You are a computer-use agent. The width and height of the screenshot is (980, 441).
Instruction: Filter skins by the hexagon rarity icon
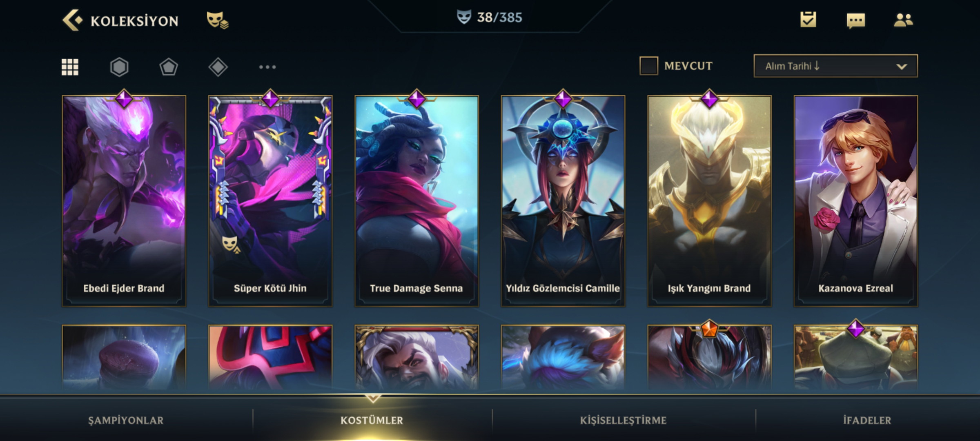119,67
